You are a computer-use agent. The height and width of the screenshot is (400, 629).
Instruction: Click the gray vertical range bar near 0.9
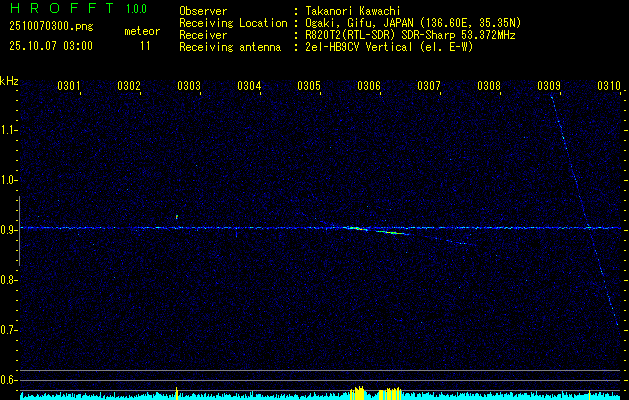point(19,231)
